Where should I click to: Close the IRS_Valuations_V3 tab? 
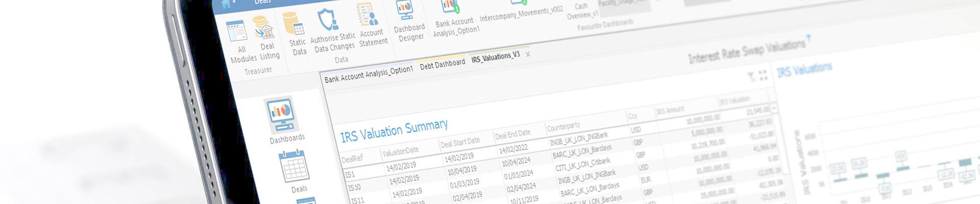pyautogui.click(x=528, y=54)
